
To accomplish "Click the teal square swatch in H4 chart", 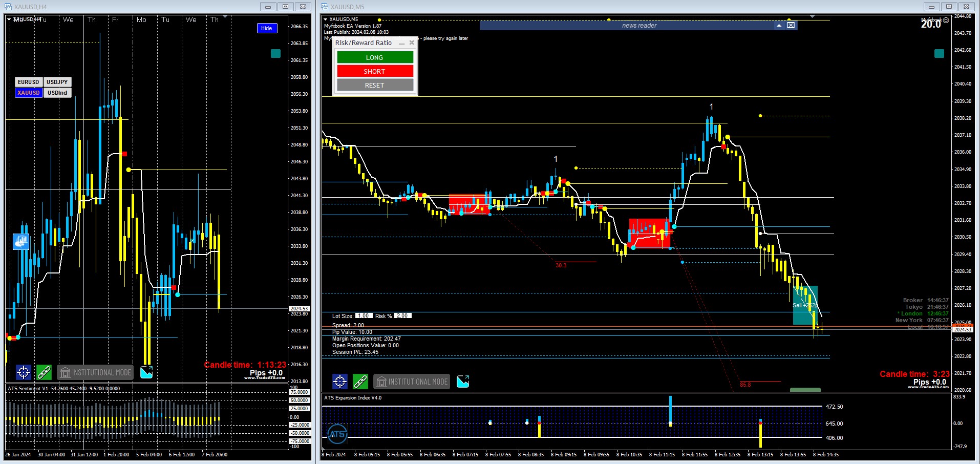I will click(275, 54).
